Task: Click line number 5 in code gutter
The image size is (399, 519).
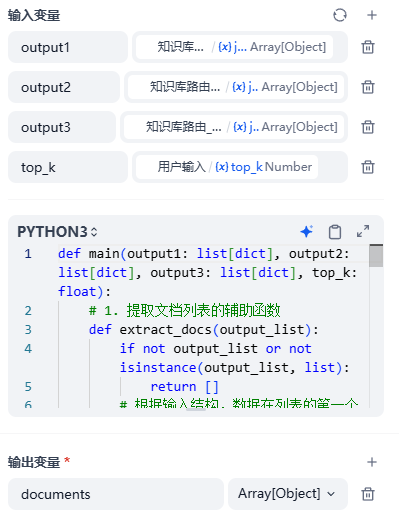Action: 28,387
